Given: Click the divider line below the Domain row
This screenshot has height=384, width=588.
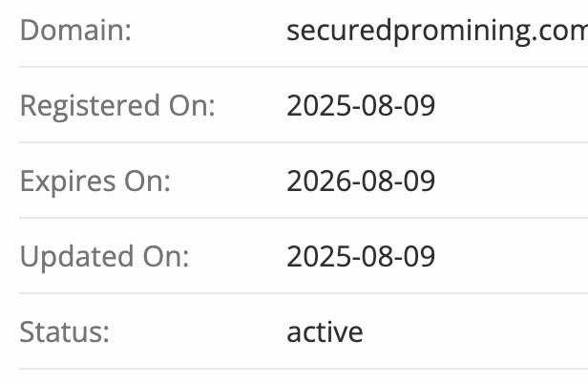Looking at the screenshot, I should pyautogui.click(x=294, y=67).
